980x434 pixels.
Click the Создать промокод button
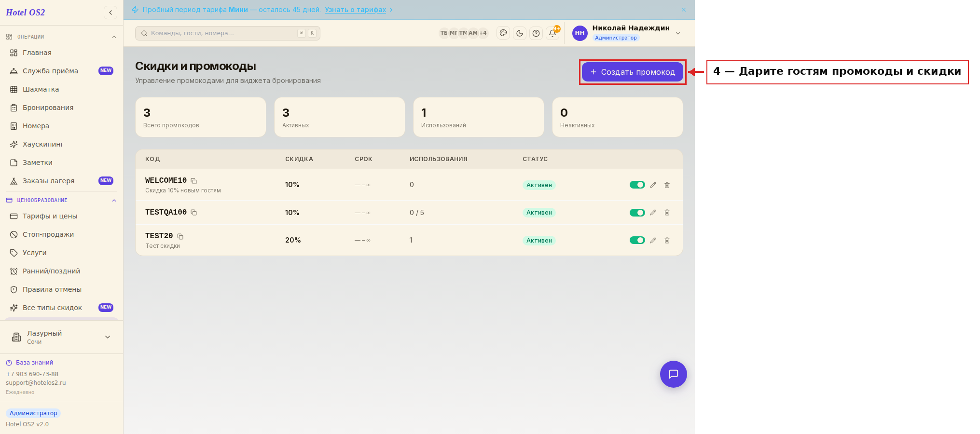tap(633, 72)
